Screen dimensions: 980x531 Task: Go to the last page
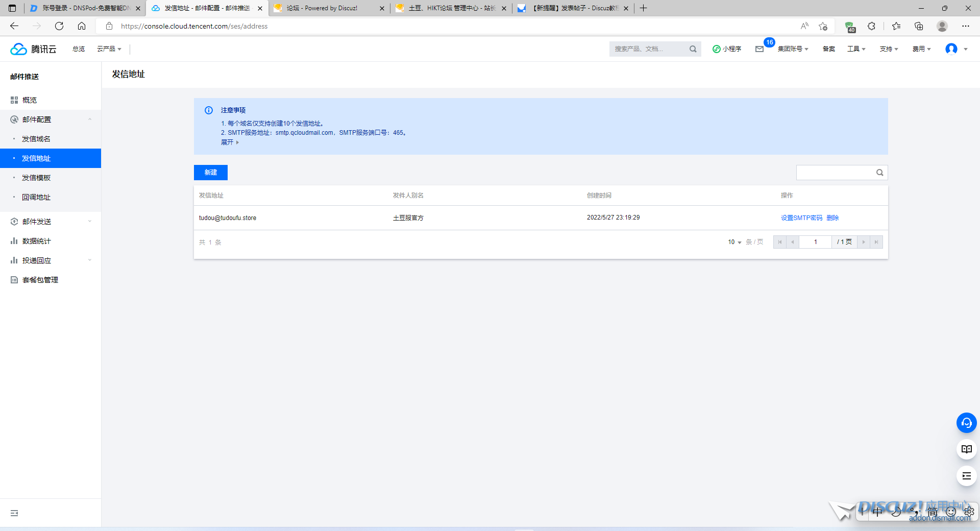[x=876, y=242]
